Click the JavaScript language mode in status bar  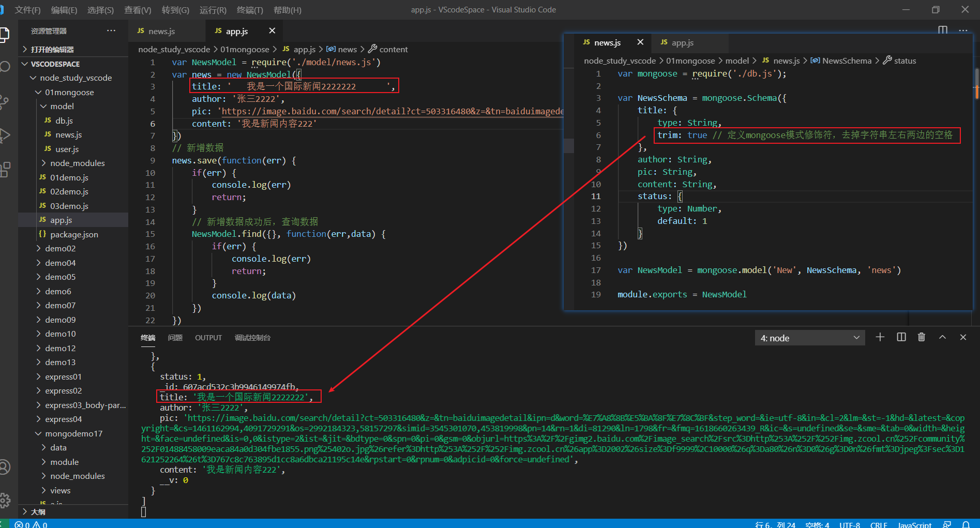[x=914, y=525]
